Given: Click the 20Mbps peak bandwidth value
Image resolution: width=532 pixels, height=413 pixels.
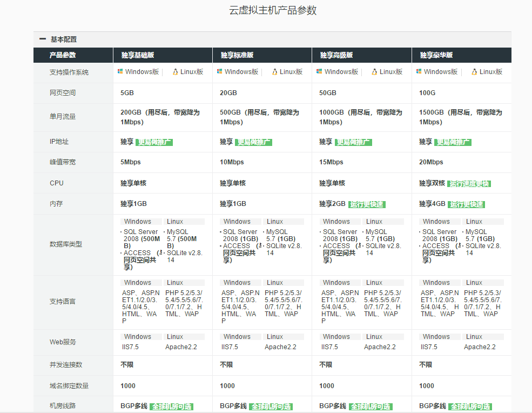Looking at the screenshot, I should [x=431, y=162].
